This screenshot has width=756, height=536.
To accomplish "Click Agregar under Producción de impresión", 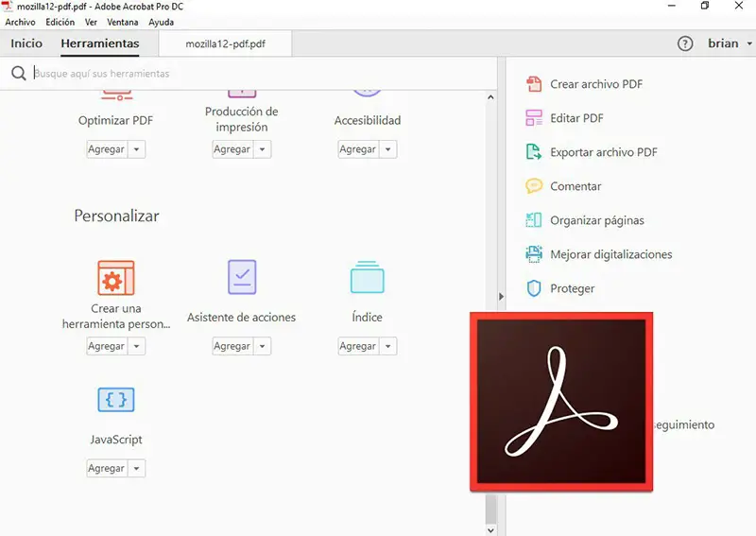I will [232, 149].
